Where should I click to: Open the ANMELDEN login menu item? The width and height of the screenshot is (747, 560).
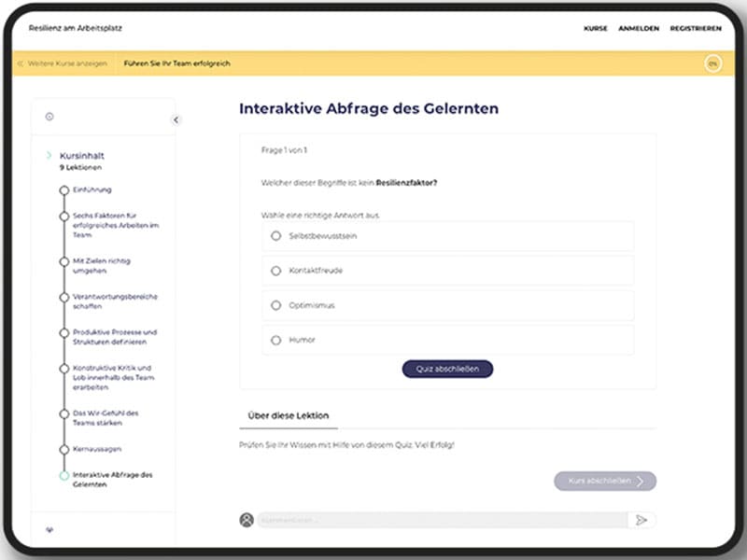639,28
